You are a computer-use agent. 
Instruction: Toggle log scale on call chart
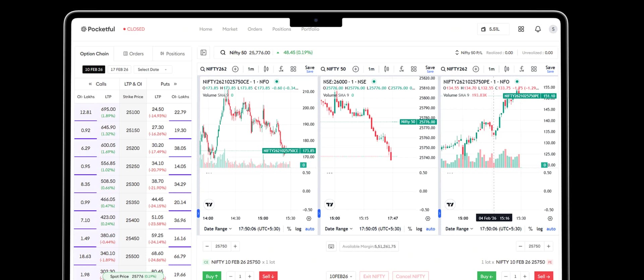click(x=298, y=229)
